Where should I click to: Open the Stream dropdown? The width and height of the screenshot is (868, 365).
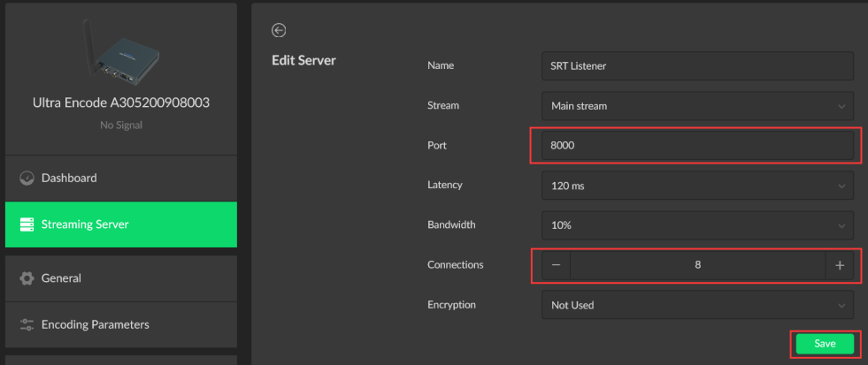[x=696, y=106]
